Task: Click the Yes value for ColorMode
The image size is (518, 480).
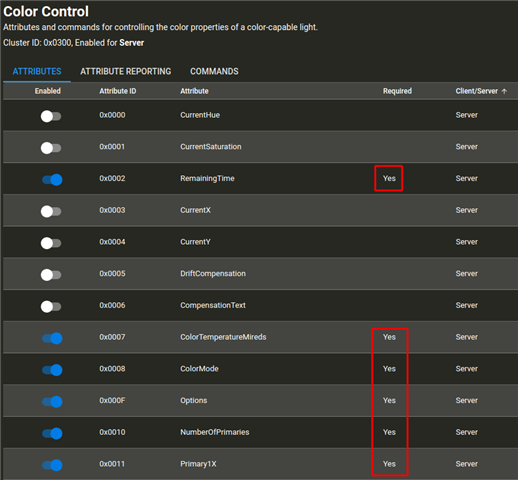Action: point(389,369)
